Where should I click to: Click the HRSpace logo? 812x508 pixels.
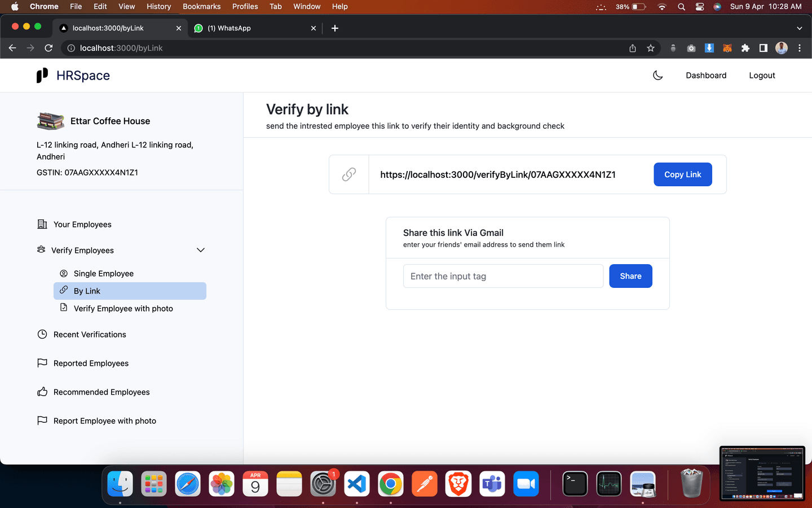tap(73, 75)
